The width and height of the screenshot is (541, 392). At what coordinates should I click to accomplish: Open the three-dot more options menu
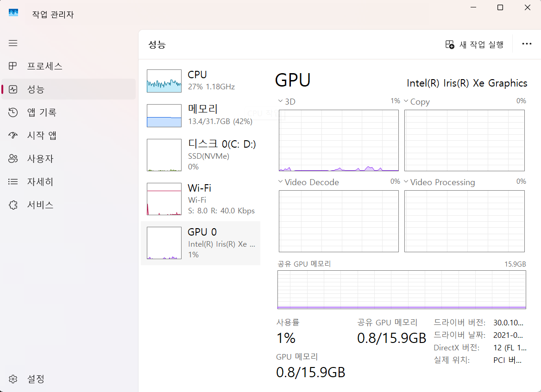(527, 44)
